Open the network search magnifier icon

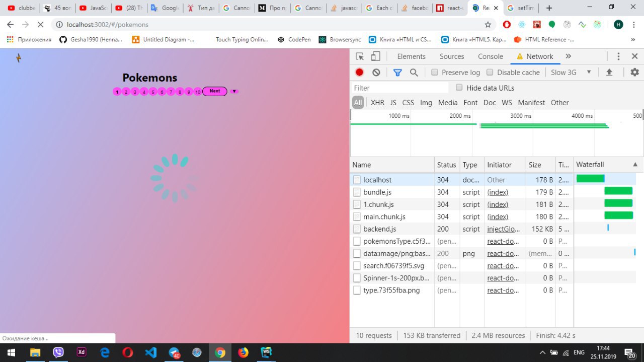414,72
